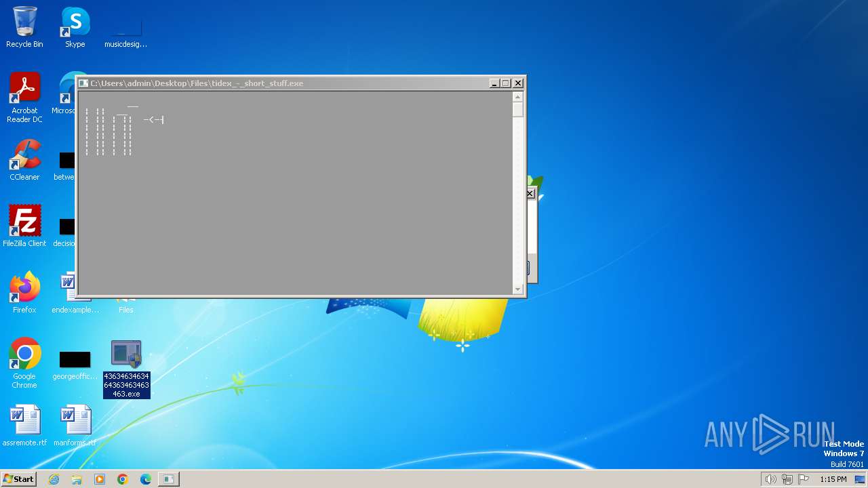Open Internet Explorer from the taskbar

54,479
